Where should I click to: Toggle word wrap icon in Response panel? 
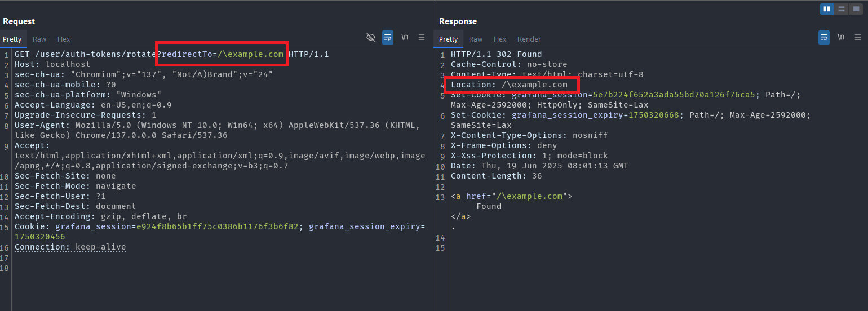tap(824, 37)
